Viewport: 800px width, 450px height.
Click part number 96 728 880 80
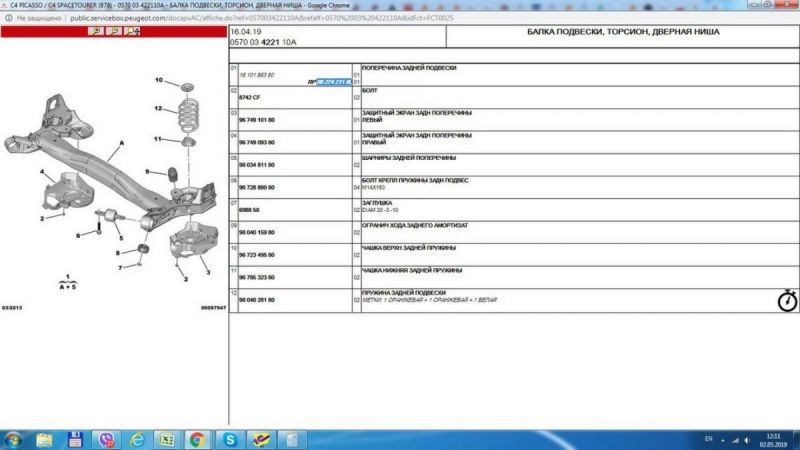(257, 187)
